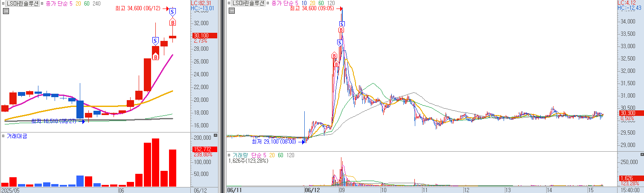
Task: Click the 30,100 current price tag
Action: pos(205,36)
